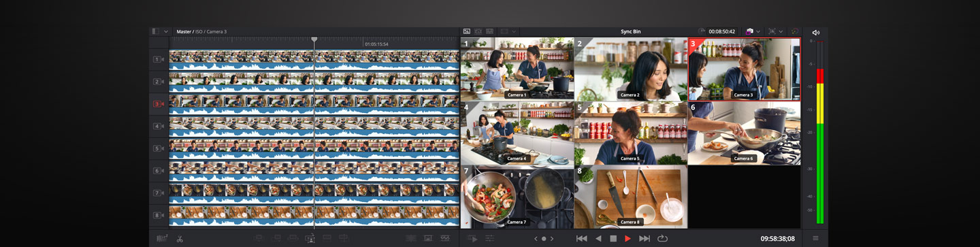
Task: Click the Place on Top edit icon
Action: tap(327, 238)
